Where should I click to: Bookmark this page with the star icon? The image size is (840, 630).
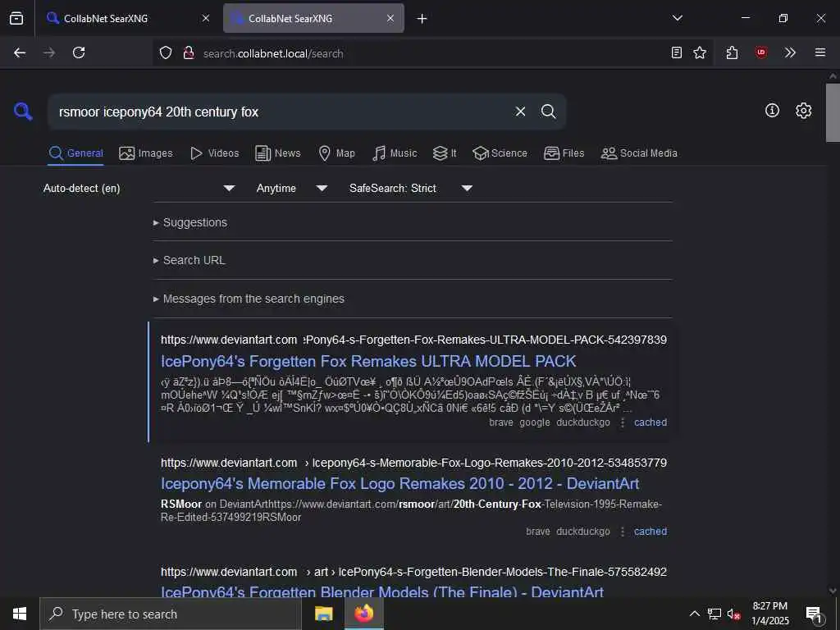pos(700,52)
